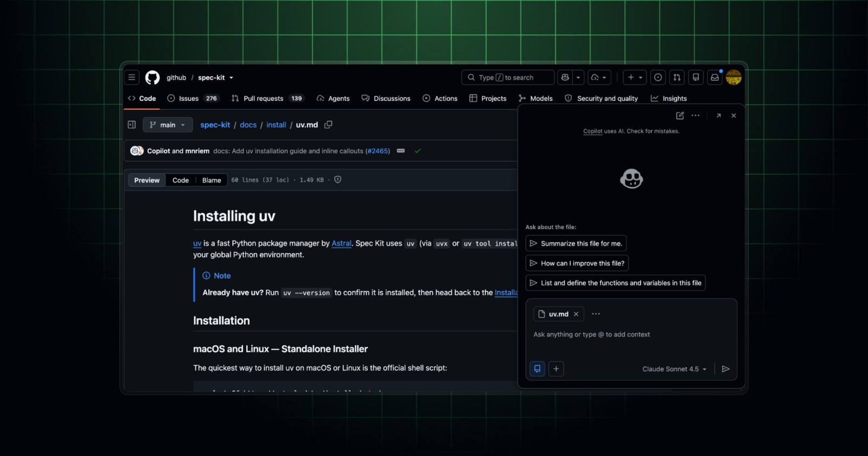Focus the 'Type / to search' field

[508, 78]
